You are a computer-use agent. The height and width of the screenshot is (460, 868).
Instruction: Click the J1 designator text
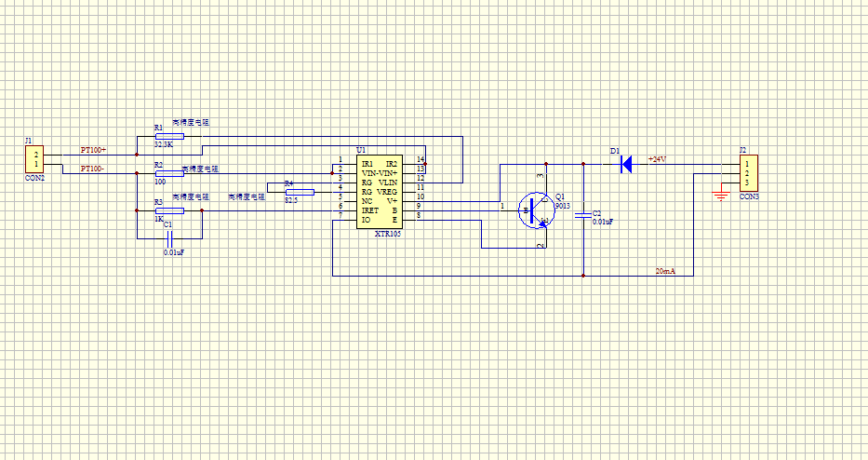coord(29,141)
